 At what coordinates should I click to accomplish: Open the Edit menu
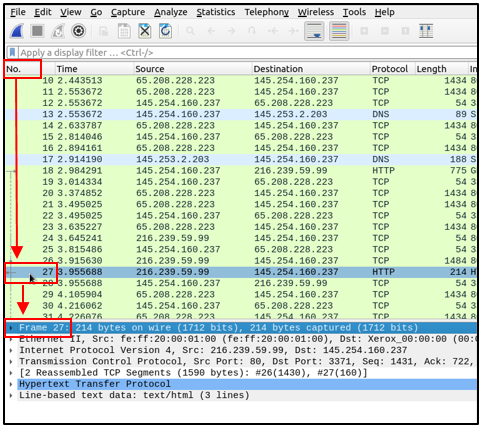[x=43, y=12]
